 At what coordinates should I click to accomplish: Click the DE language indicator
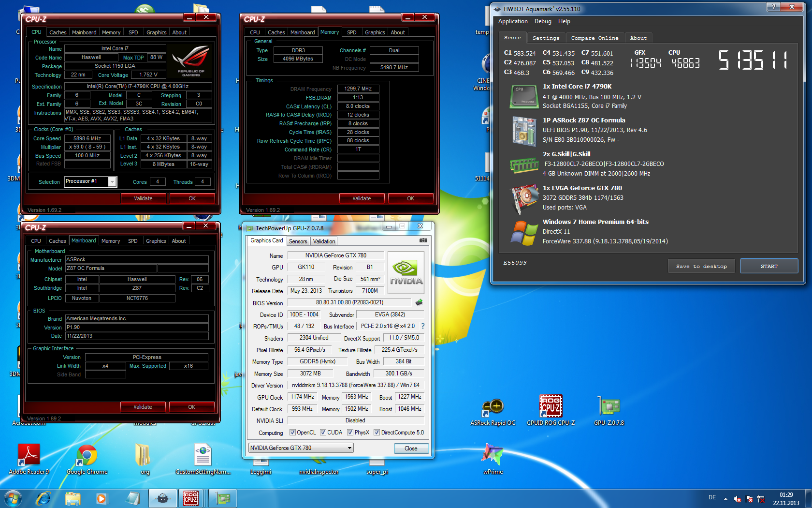712,497
